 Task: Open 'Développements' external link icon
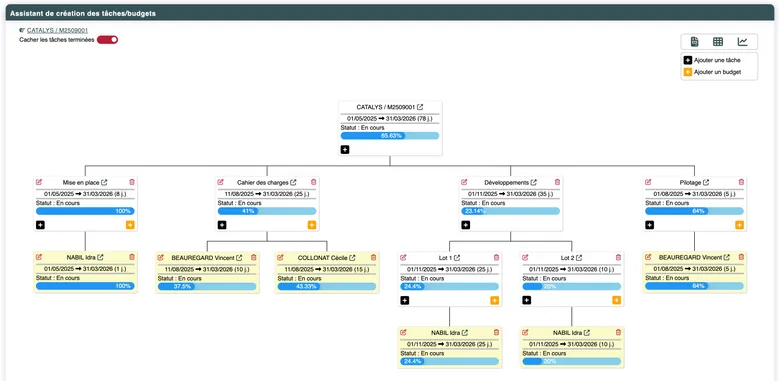coord(534,183)
